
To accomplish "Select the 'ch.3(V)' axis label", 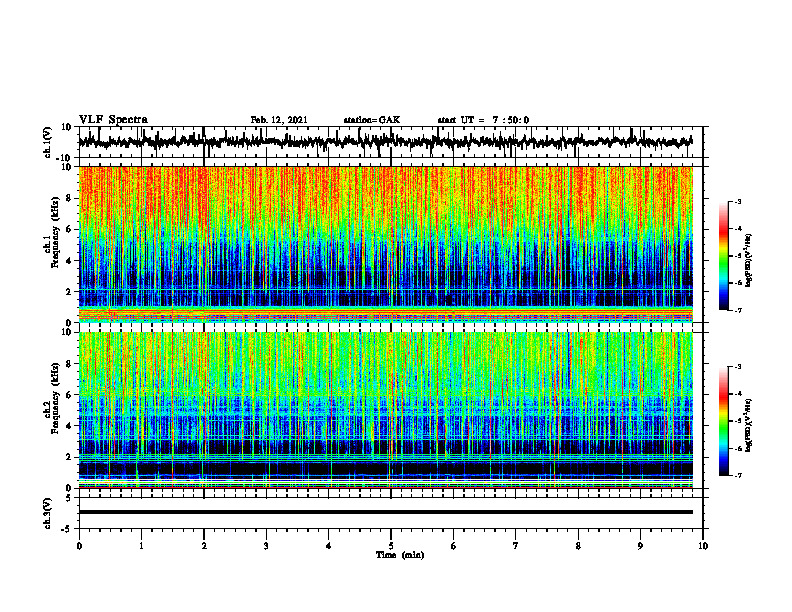I will [x=48, y=513].
